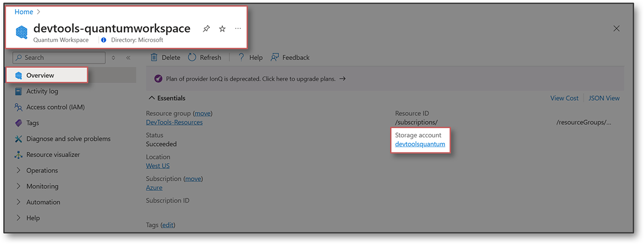This screenshot has width=644, height=244.
Task: Click the IonQ deprecated plan banner text
Action: (251, 78)
